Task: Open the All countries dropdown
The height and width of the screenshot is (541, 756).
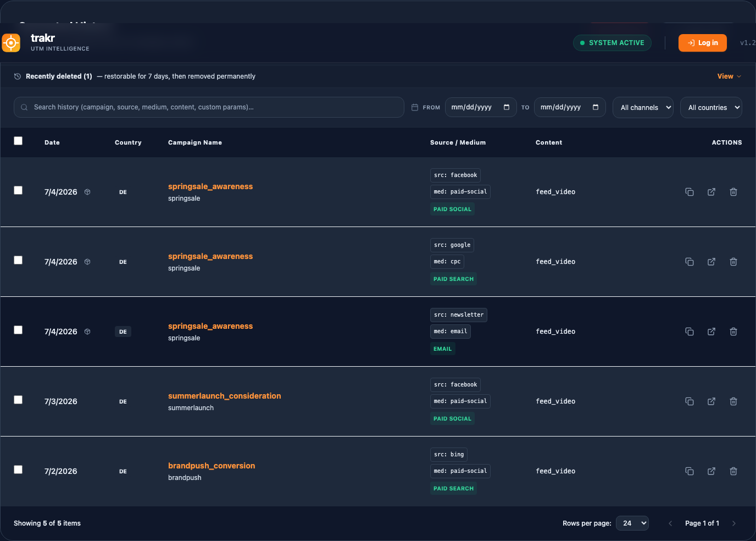Action: tap(711, 107)
